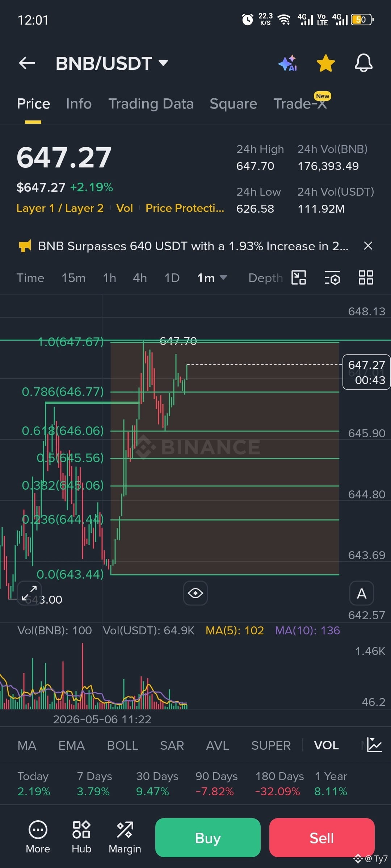The image size is (391, 868).
Task: Tap the Layer 1 / Layer 2 tag
Action: click(x=60, y=208)
